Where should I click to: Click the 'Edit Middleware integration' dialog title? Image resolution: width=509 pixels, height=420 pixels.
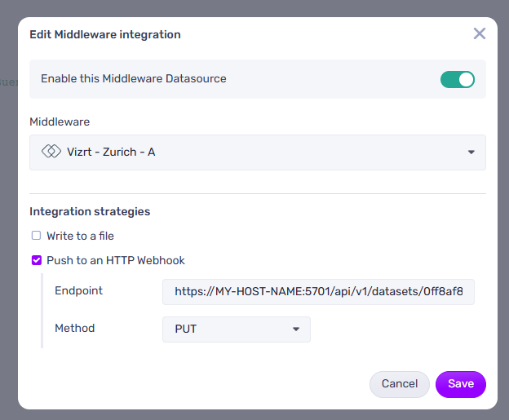tap(105, 34)
